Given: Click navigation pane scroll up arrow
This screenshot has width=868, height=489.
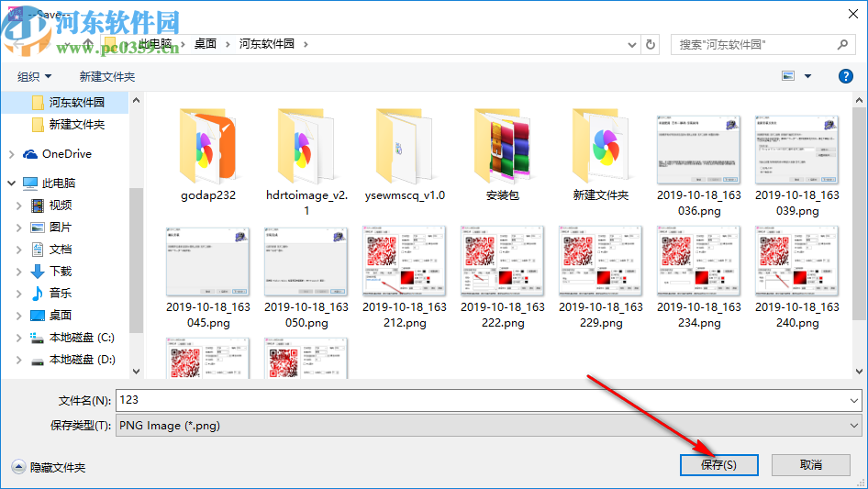Looking at the screenshot, I should pyautogui.click(x=136, y=100).
